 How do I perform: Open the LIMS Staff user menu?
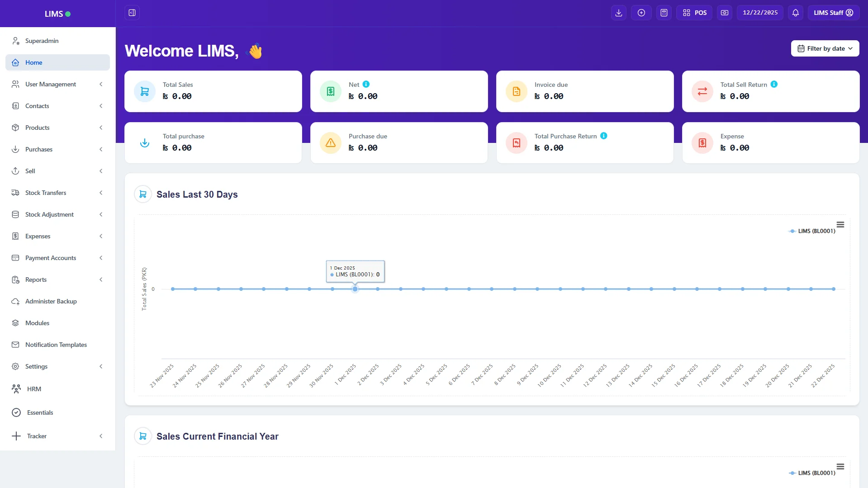834,13
